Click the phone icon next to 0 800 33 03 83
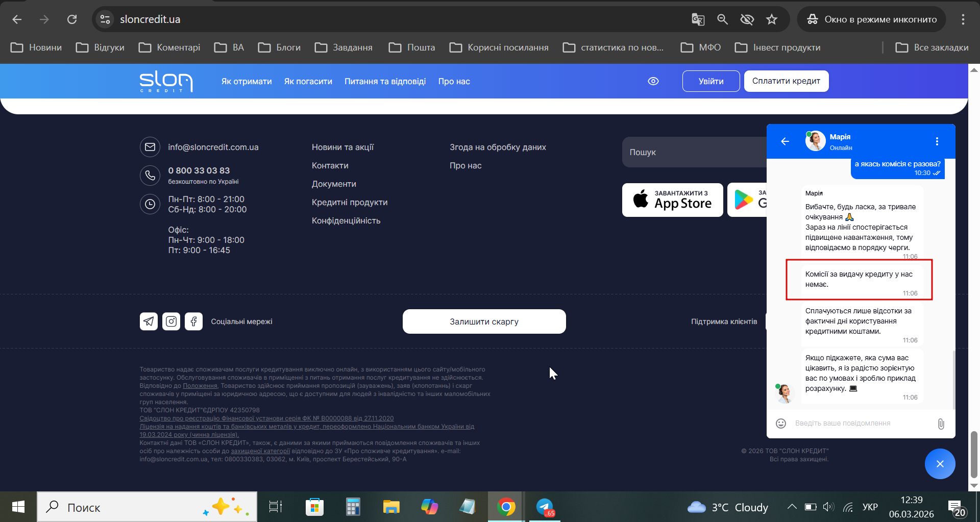Viewport: 980px width, 522px height. (x=150, y=176)
